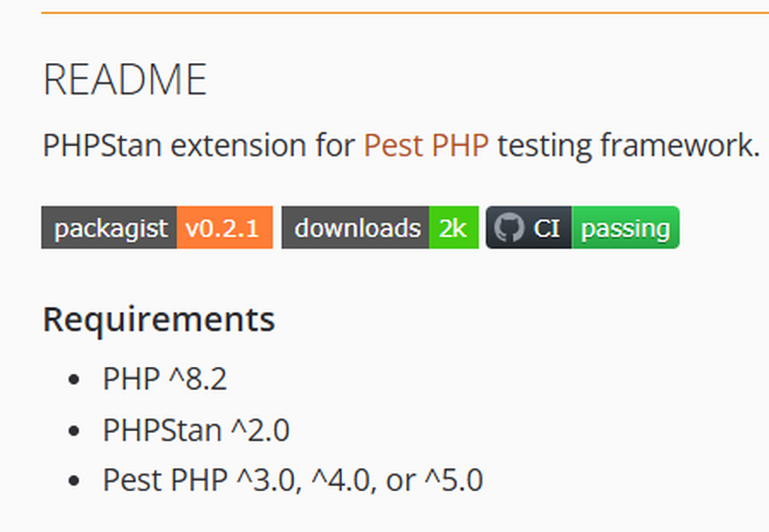769x532 pixels.
Task: Click the PHP ^8.2 requirement item
Action: pos(165,379)
